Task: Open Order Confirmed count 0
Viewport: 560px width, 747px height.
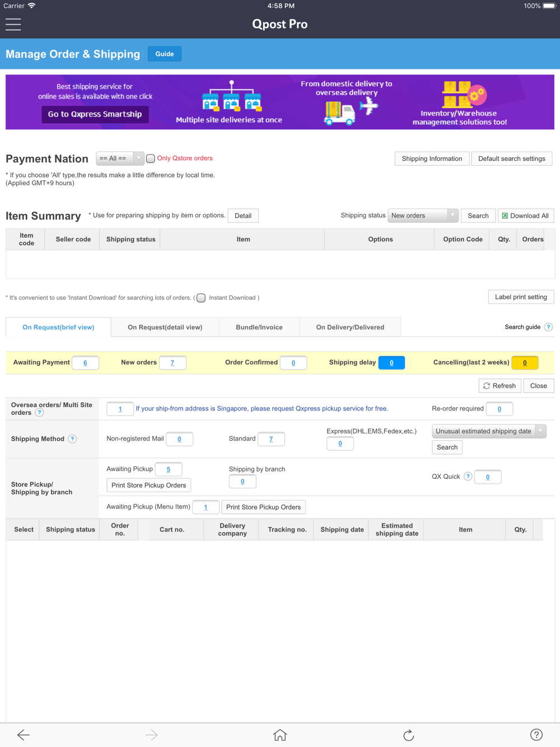Action: pyautogui.click(x=293, y=363)
